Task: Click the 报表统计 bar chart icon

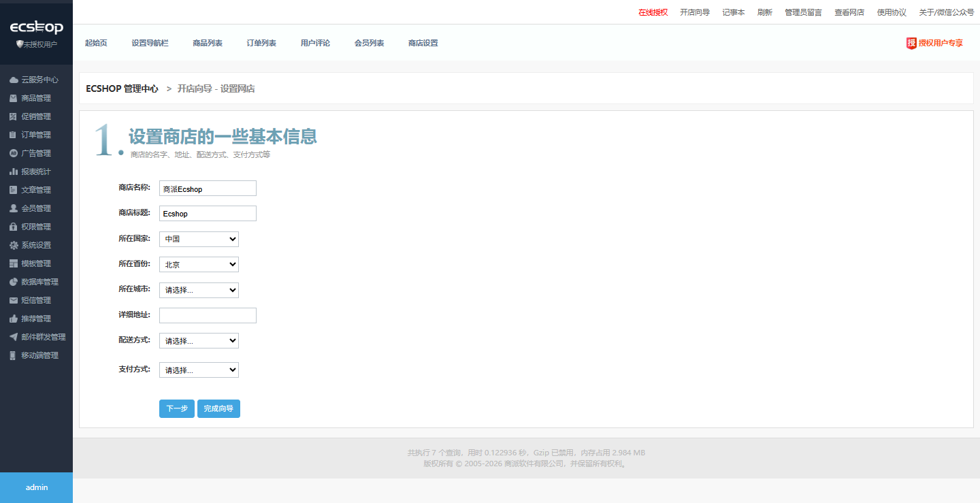Action: [x=14, y=172]
